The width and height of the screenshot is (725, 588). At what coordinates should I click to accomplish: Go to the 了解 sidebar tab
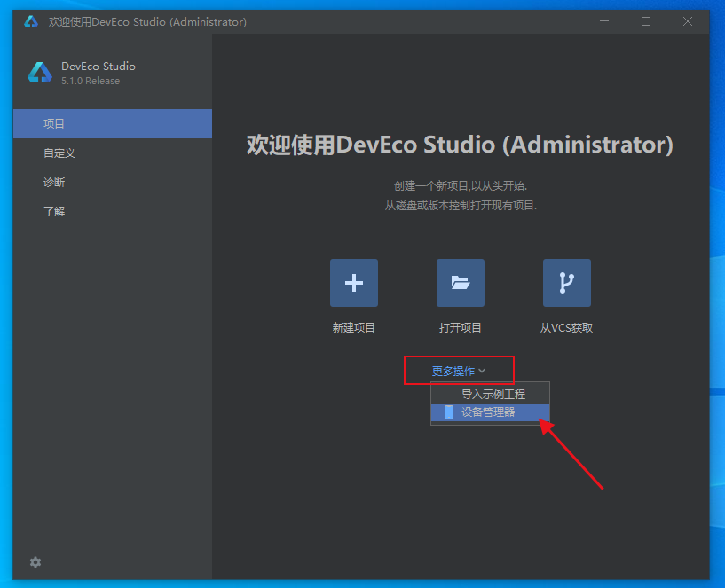[x=54, y=212]
